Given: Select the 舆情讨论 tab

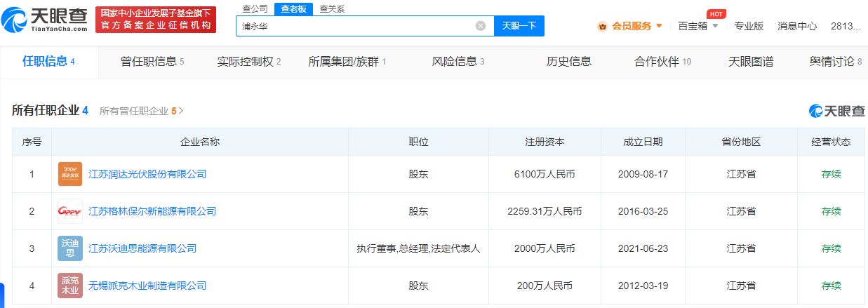Looking at the screenshot, I should pos(836,62).
